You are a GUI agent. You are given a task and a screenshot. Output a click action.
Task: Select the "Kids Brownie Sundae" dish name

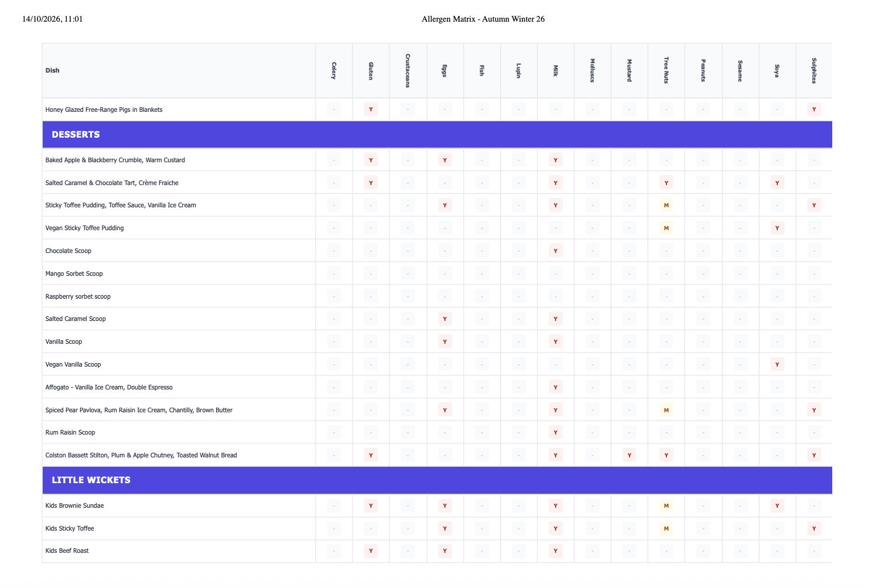[74, 505]
